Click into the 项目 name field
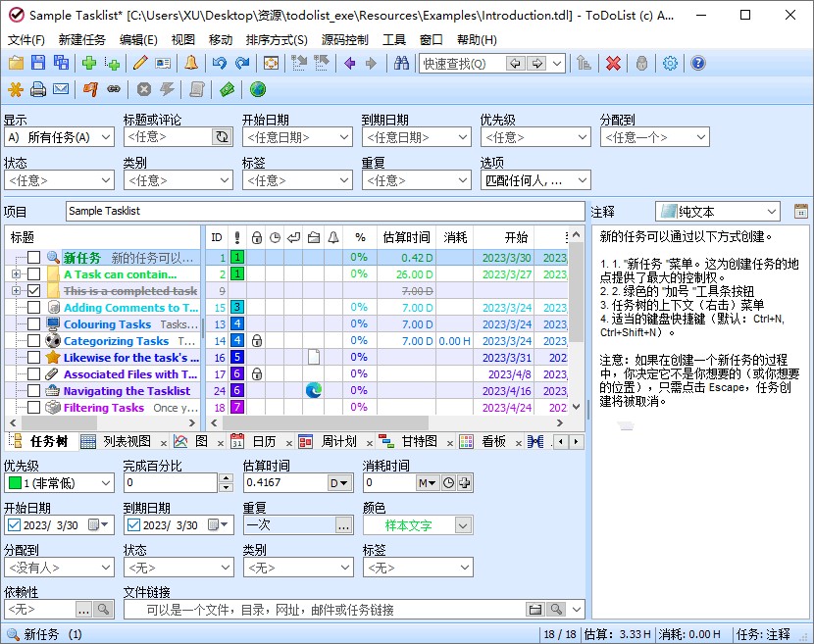This screenshot has height=644, width=814. pyautogui.click(x=326, y=211)
